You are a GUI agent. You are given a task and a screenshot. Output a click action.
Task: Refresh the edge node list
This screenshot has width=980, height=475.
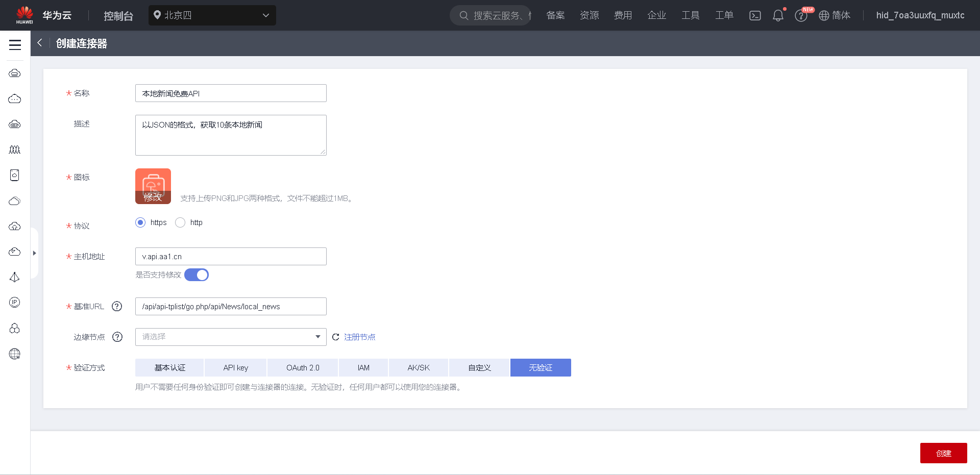tap(336, 337)
